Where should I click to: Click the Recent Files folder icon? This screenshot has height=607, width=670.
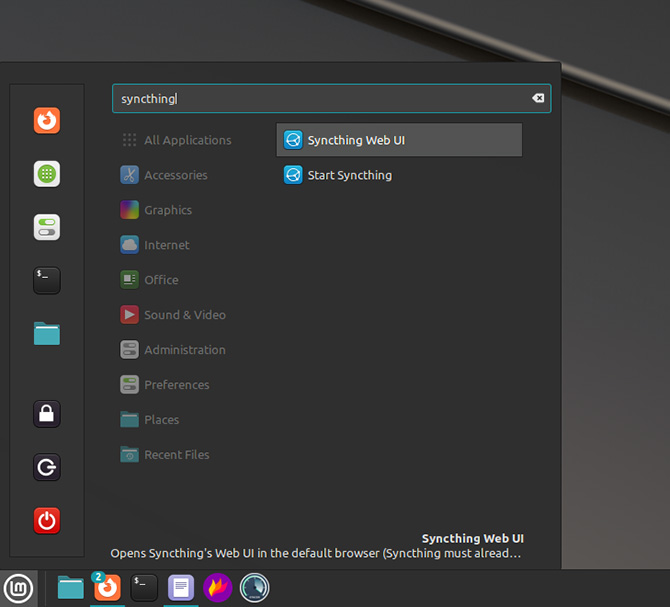click(129, 455)
